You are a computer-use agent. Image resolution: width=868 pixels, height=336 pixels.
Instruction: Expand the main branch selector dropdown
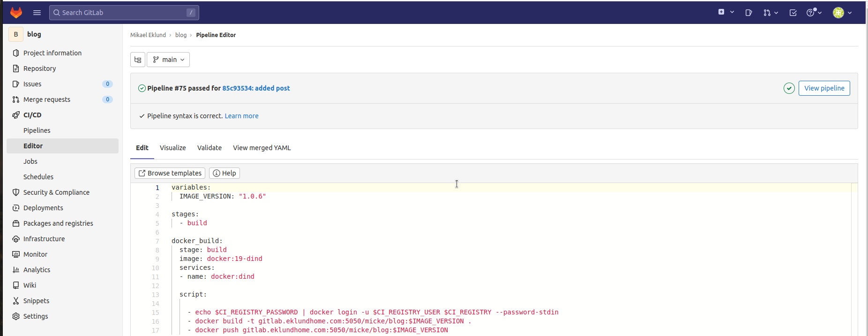[168, 60]
